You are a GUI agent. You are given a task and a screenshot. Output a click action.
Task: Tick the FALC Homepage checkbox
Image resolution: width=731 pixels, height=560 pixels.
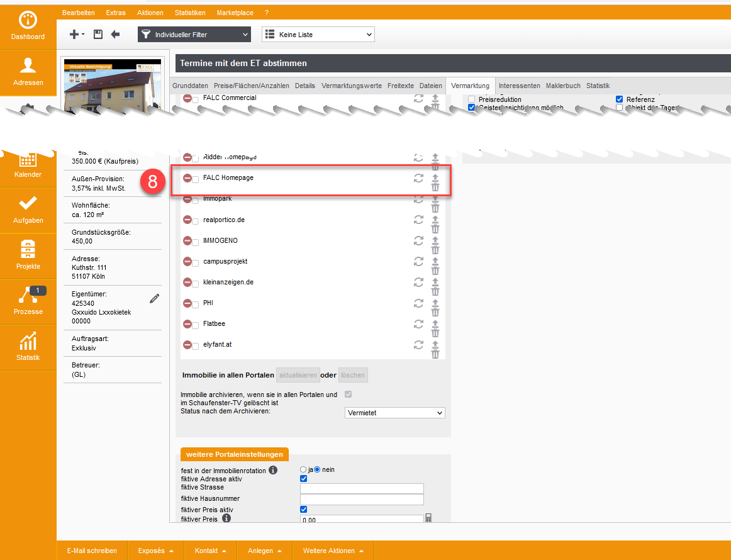pos(196,179)
